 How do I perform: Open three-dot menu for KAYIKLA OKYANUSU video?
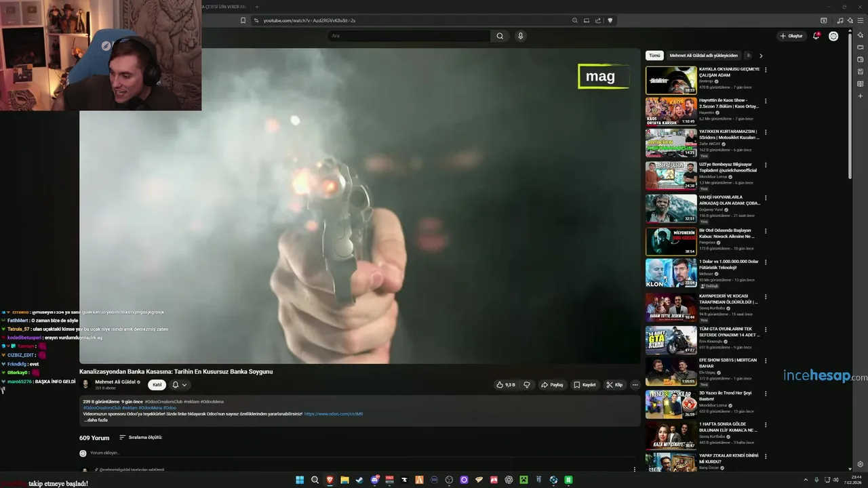[x=766, y=70]
